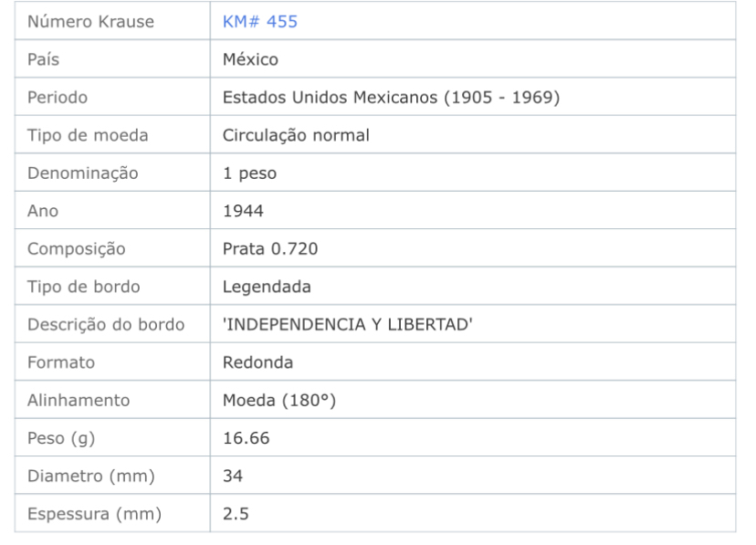Image resolution: width=756 pixels, height=545 pixels.
Task: Click the Legendada edge type value
Action: [x=267, y=288]
